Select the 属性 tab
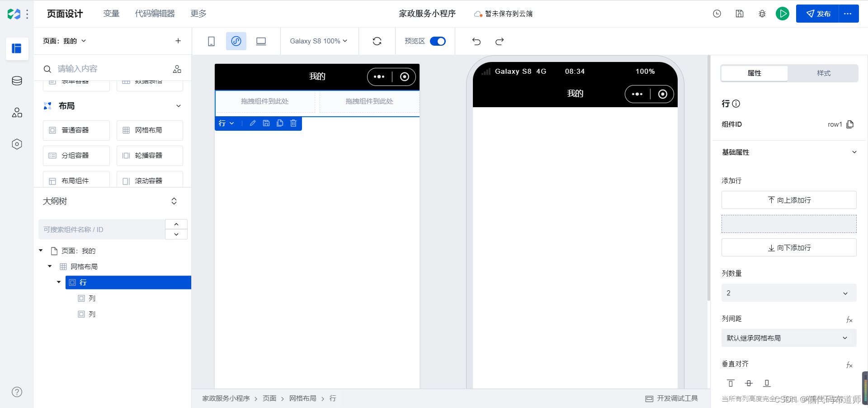 click(755, 73)
